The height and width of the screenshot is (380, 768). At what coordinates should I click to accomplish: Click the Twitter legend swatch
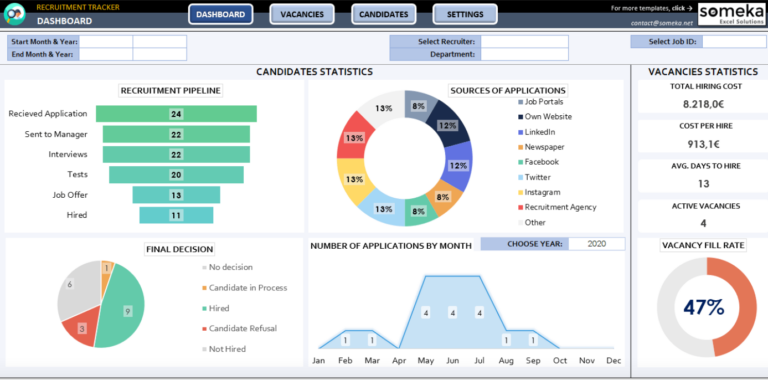520,177
